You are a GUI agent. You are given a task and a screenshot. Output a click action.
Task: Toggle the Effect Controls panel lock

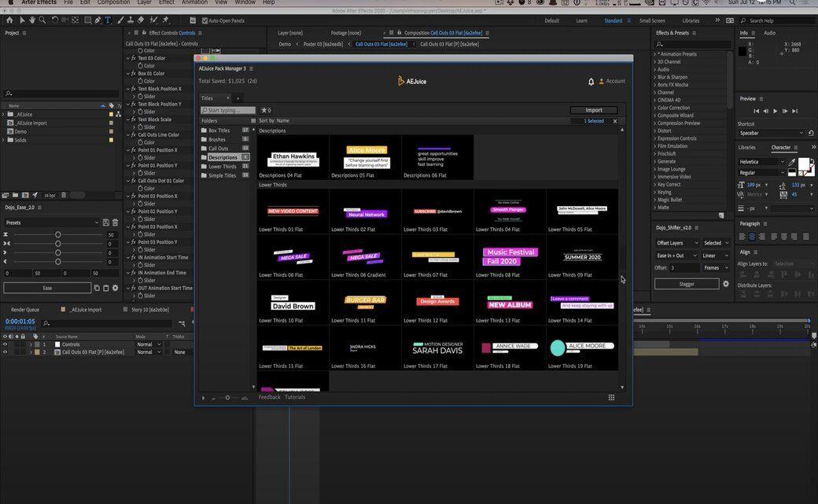[x=144, y=33]
